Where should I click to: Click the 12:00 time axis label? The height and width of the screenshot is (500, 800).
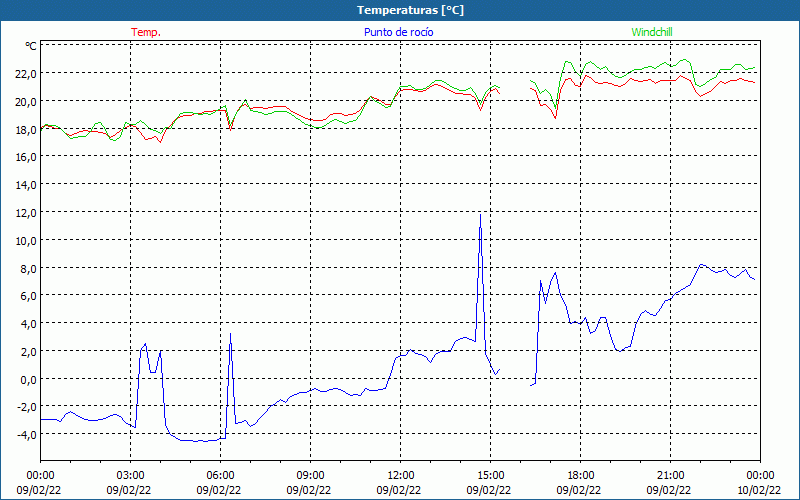401,476
